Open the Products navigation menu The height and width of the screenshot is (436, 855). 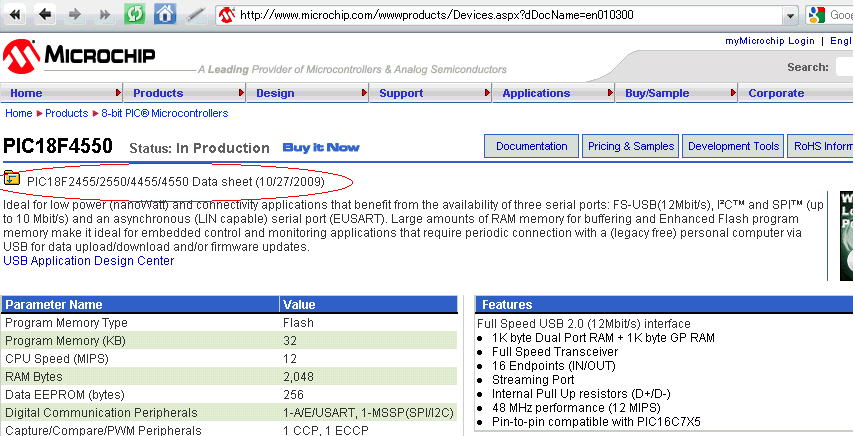[x=158, y=93]
